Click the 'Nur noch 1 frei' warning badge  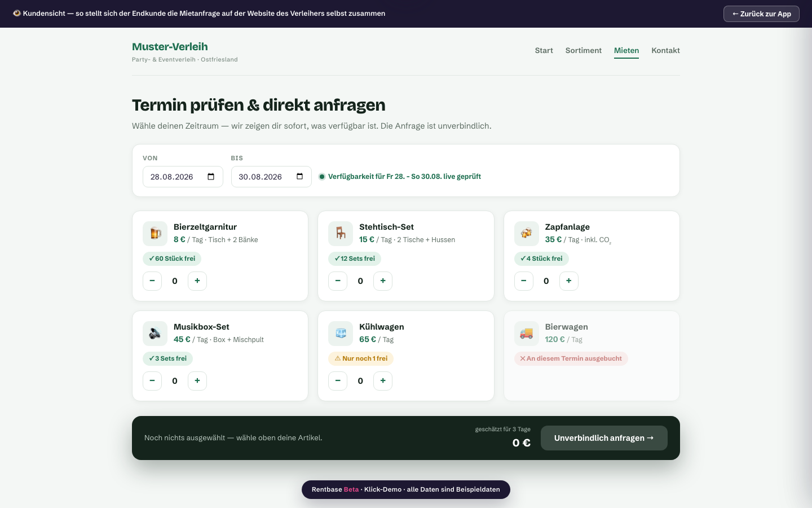coord(361,358)
